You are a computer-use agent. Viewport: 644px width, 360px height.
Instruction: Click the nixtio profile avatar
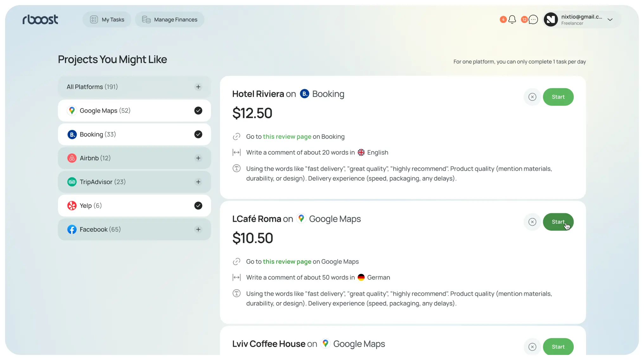[551, 20]
